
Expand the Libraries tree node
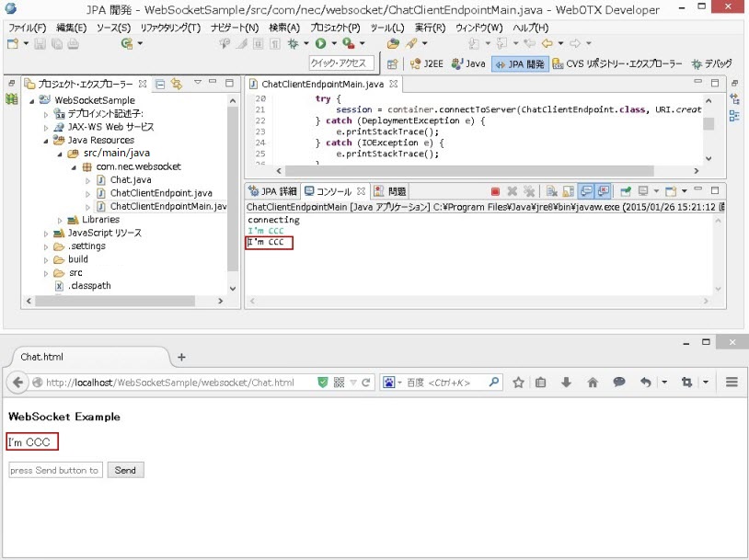click(60, 220)
